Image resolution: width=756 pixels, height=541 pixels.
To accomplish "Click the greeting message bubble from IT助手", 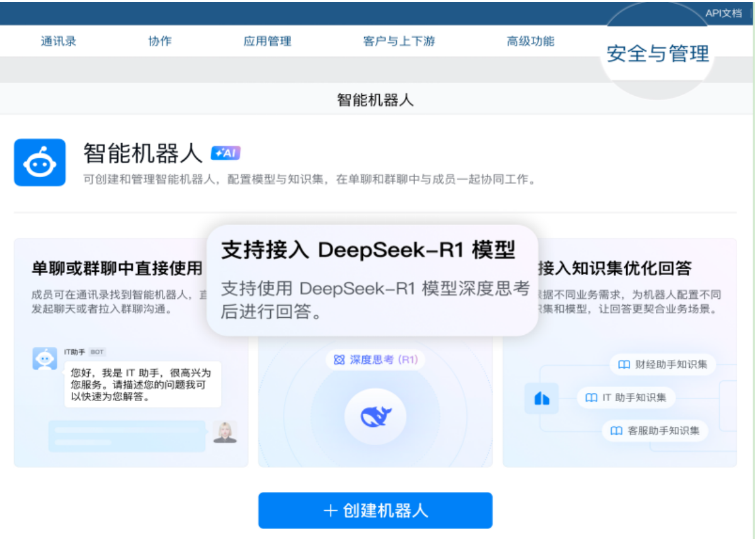I will (142, 383).
